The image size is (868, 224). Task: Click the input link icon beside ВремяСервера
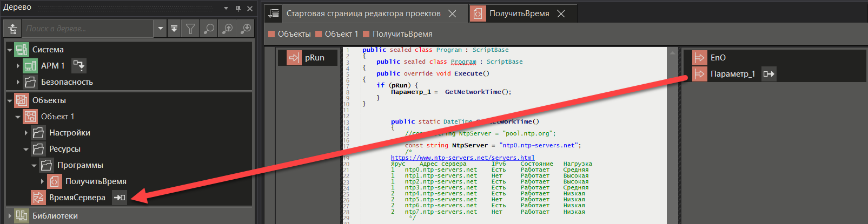click(x=120, y=198)
